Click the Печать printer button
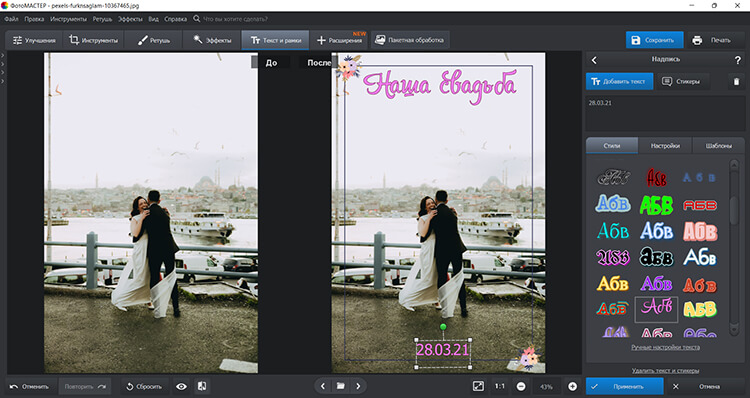This screenshot has width=750, height=398. click(x=714, y=40)
